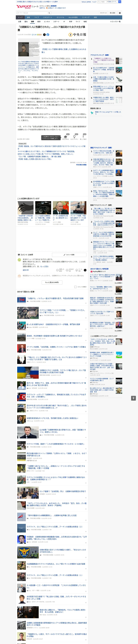Select the 速報 tab
This screenshot has width=138, height=644.
click(28, 17)
